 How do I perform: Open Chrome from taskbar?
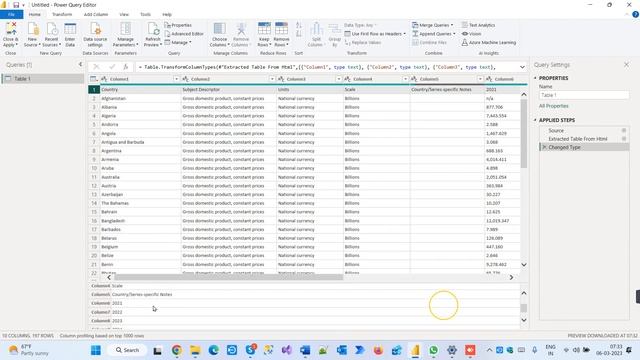click(x=176, y=350)
